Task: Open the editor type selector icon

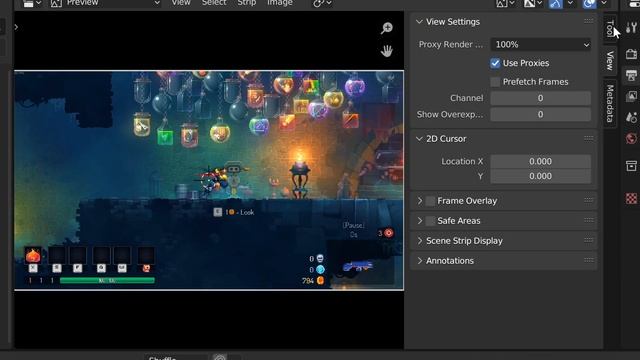Action: click(32, 3)
